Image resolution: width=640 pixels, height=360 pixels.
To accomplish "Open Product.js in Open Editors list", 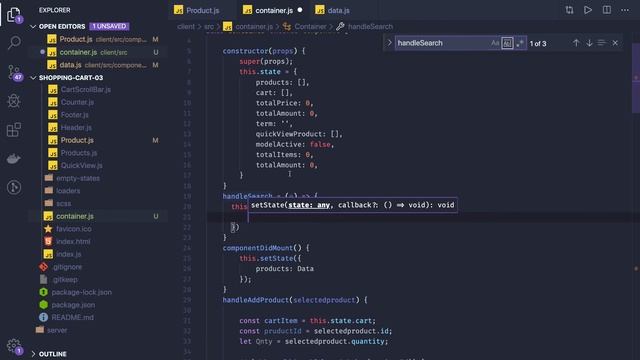I will pos(98,39).
